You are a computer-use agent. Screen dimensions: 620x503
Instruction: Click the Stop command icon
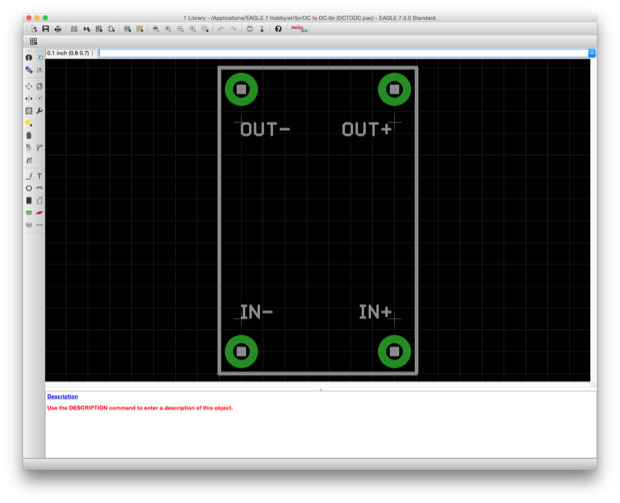coord(250,29)
